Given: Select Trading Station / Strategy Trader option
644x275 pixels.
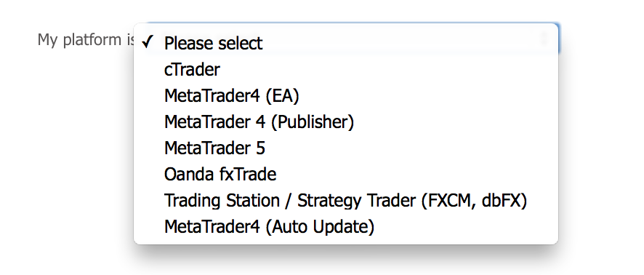Looking at the screenshot, I should tap(346, 201).
